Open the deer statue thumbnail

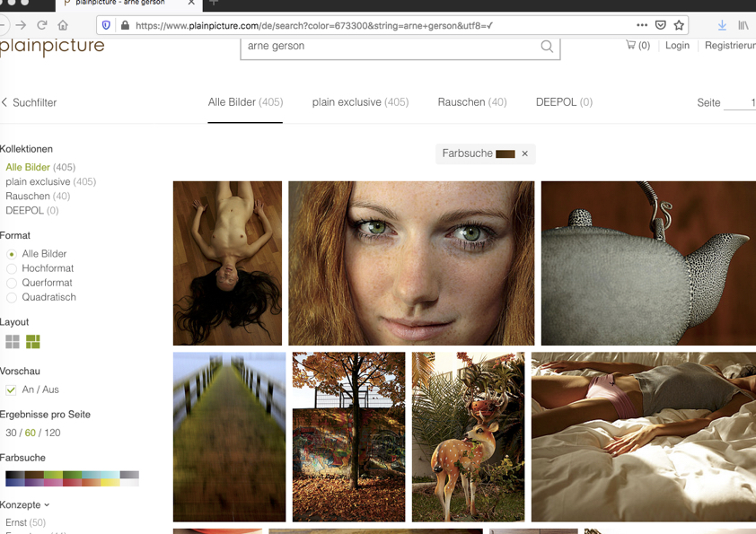click(x=468, y=437)
